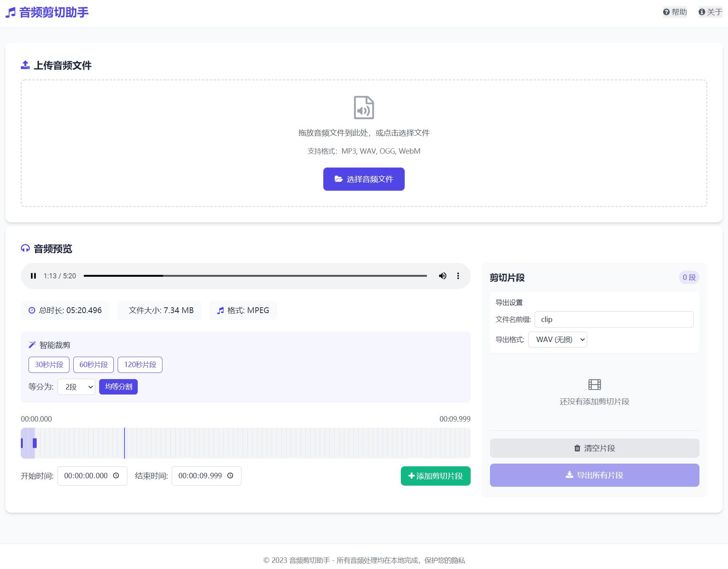Open audio player more options menu
Screen dimensions: 728x569
coord(458,276)
